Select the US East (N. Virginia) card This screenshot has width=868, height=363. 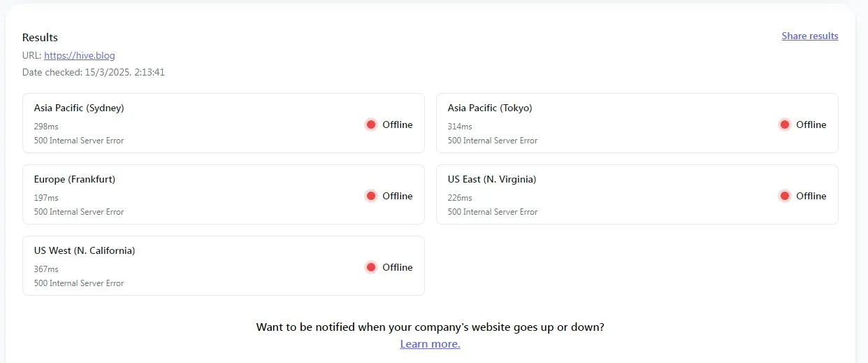click(x=637, y=194)
